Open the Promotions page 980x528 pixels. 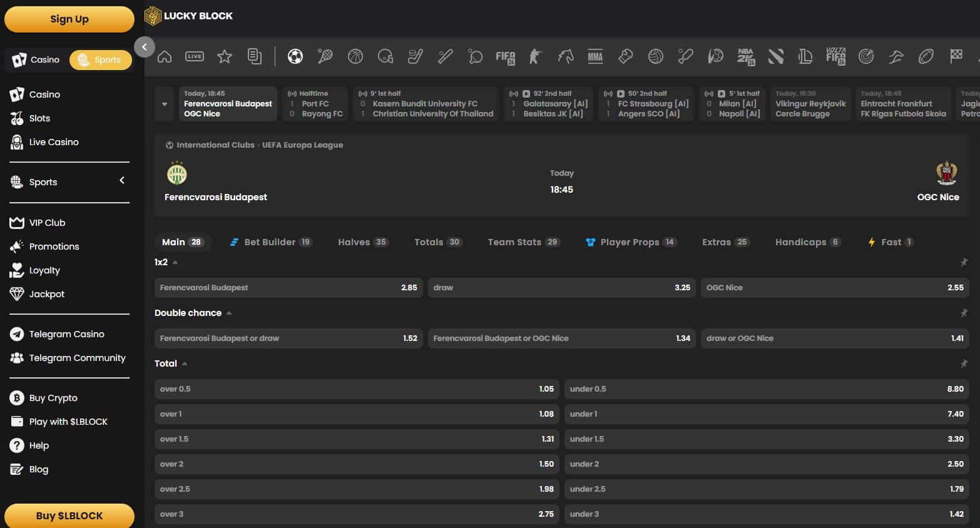[x=54, y=246]
